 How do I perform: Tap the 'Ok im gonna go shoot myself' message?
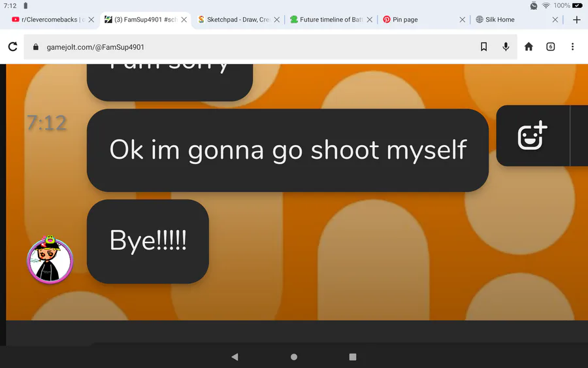(287, 150)
